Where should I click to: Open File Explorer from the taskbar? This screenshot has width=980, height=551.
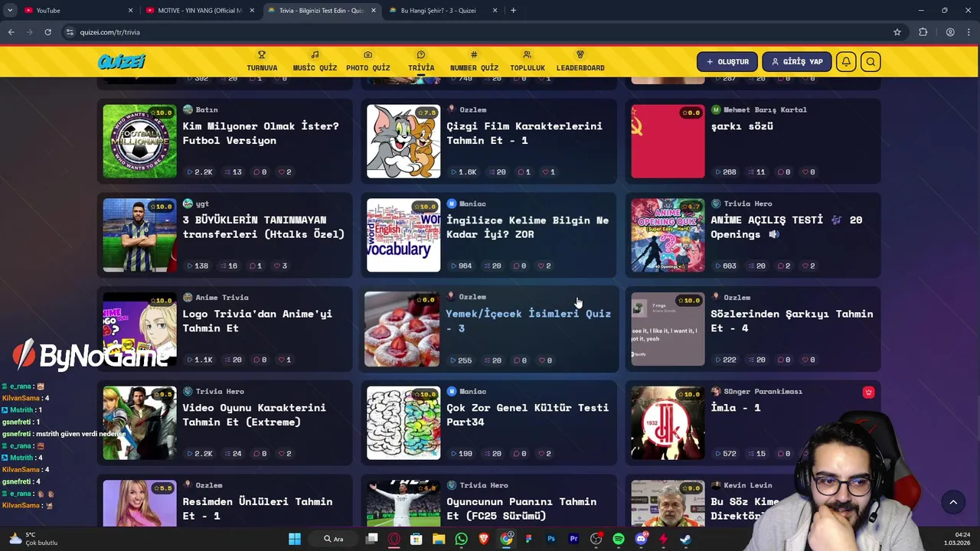click(439, 539)
